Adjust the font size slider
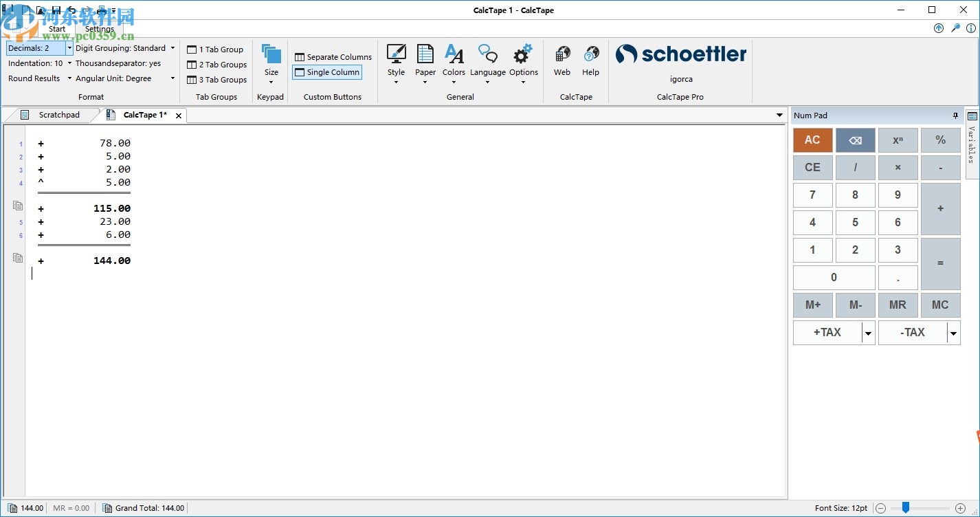The image size is (980, 517). 905,507
